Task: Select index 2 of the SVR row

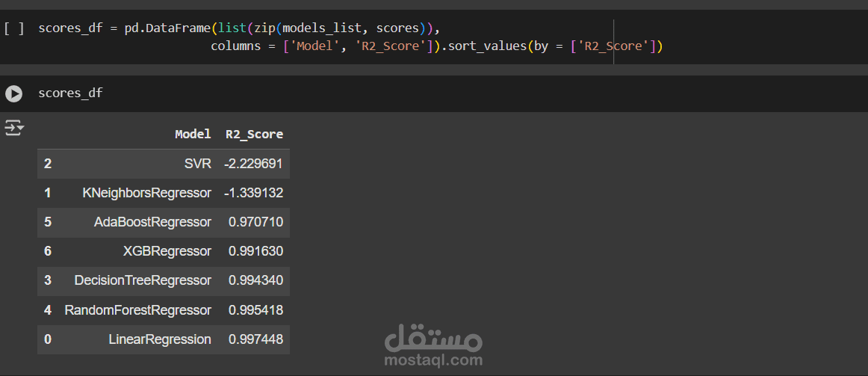Action: (48, 164)
